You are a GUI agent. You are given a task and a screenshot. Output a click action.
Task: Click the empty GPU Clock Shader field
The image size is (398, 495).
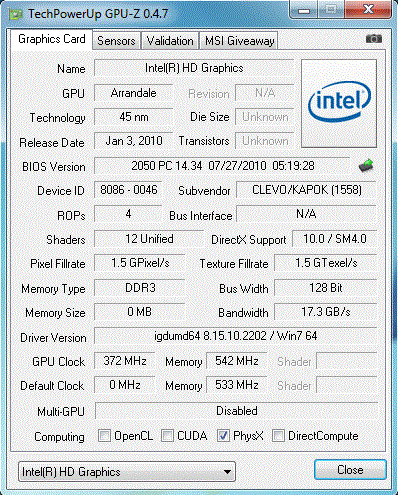pos(347,361)
